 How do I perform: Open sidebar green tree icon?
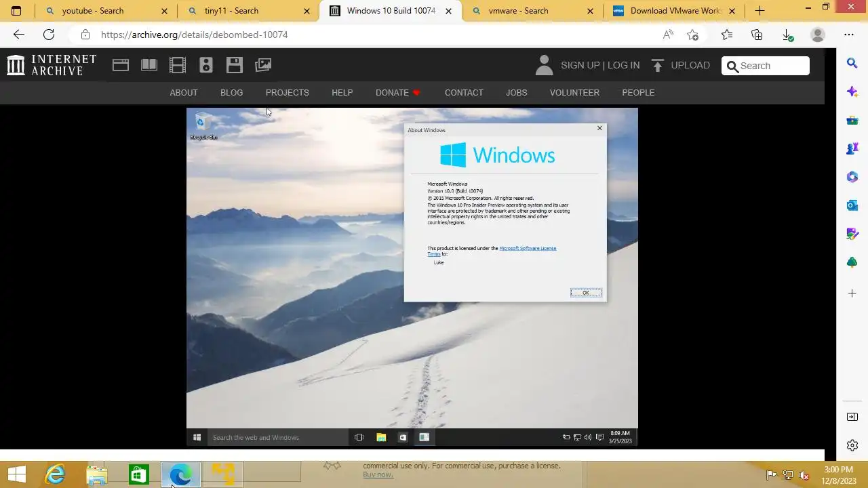852,262
